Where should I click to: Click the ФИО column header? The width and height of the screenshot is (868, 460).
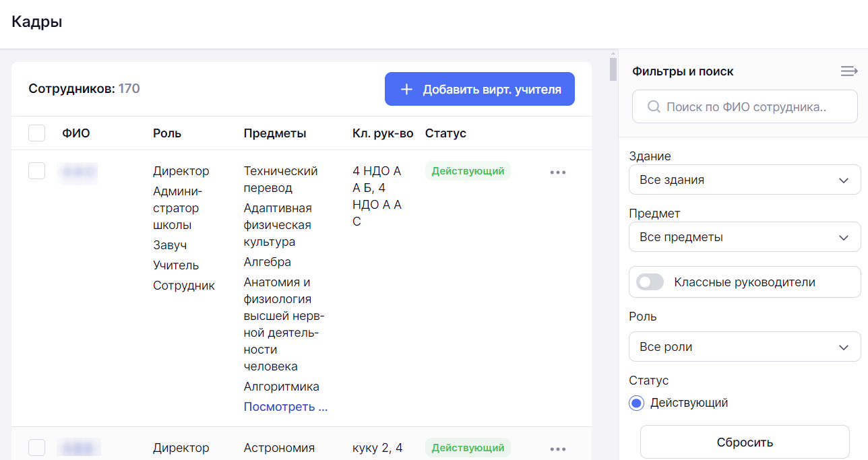(x=76, y=133)
